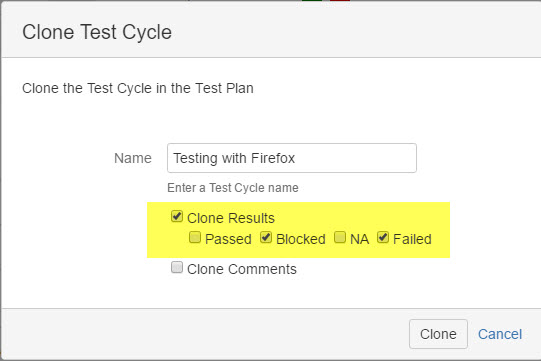The image size is (541, 361).
Task: Select the Blocked text label
Action: click(301, 239)
